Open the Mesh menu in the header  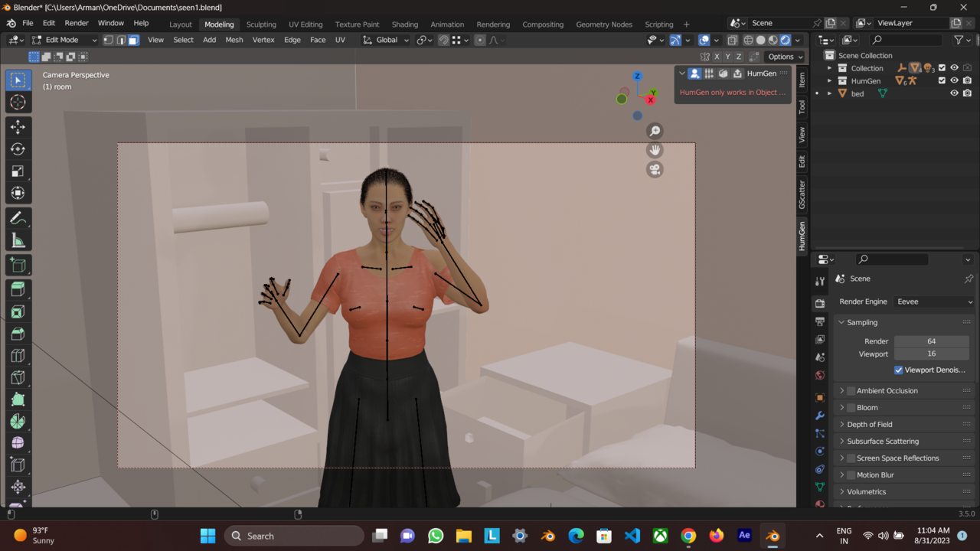(x=234, y=40)
